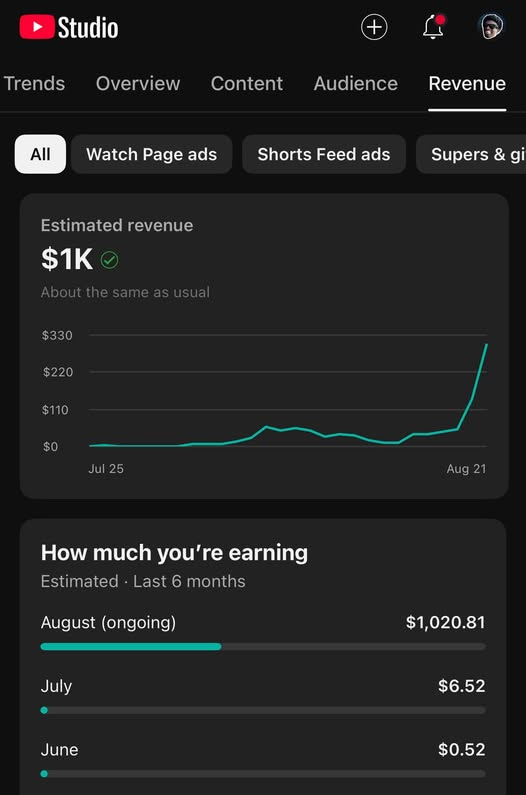Tap the revenue chart spike near Aug 21
Image resolution: width=526 pixels, height=795 pixels.
click(x=479, y=373)
